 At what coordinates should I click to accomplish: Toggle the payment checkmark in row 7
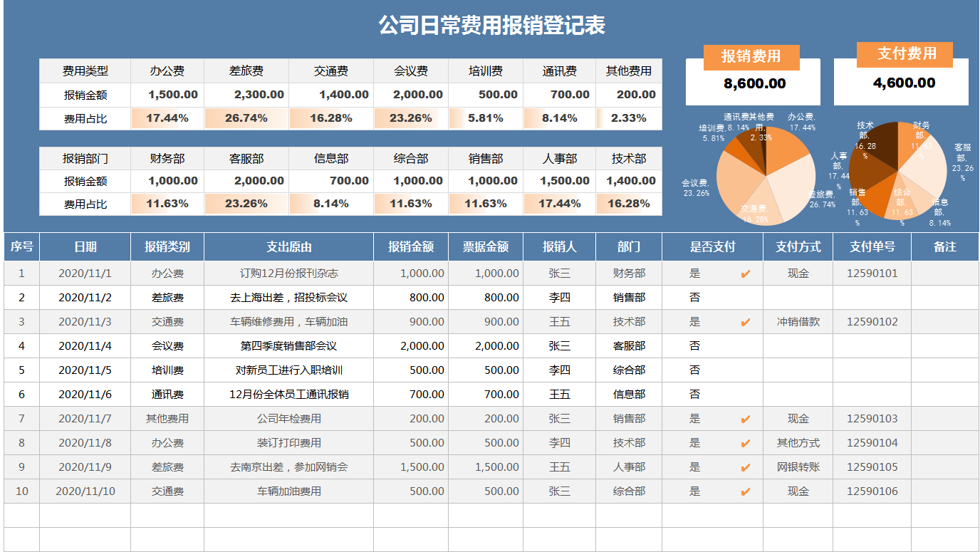(745, 418)
